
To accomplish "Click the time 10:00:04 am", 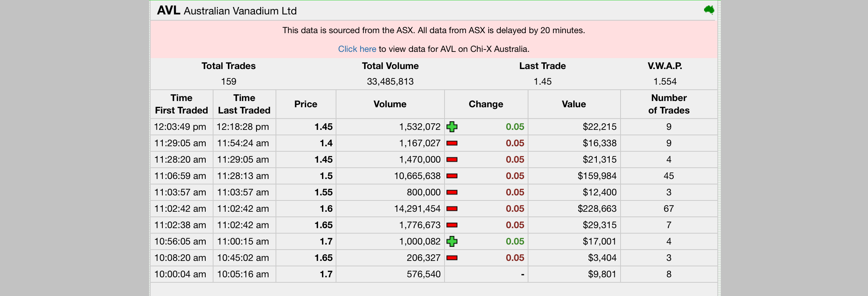I will [x=180, y=274].
